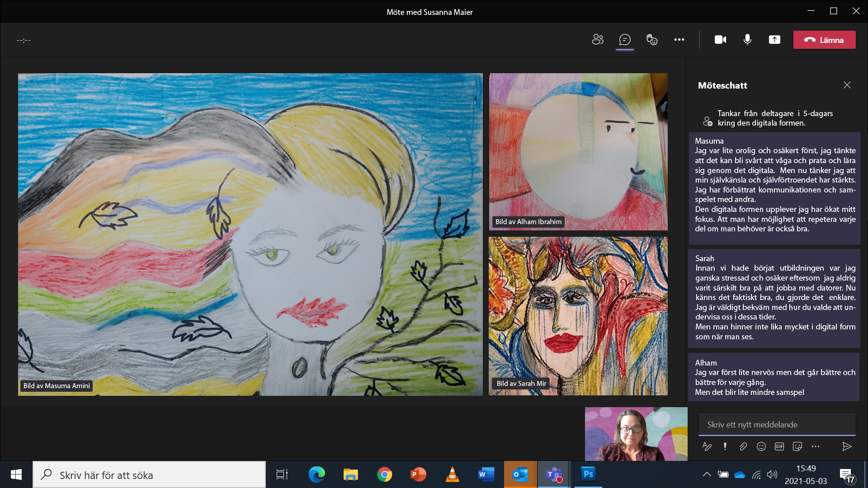Switch to Teams taskbar icon
This screenshot has width=868, height=488.
[554, 474]
